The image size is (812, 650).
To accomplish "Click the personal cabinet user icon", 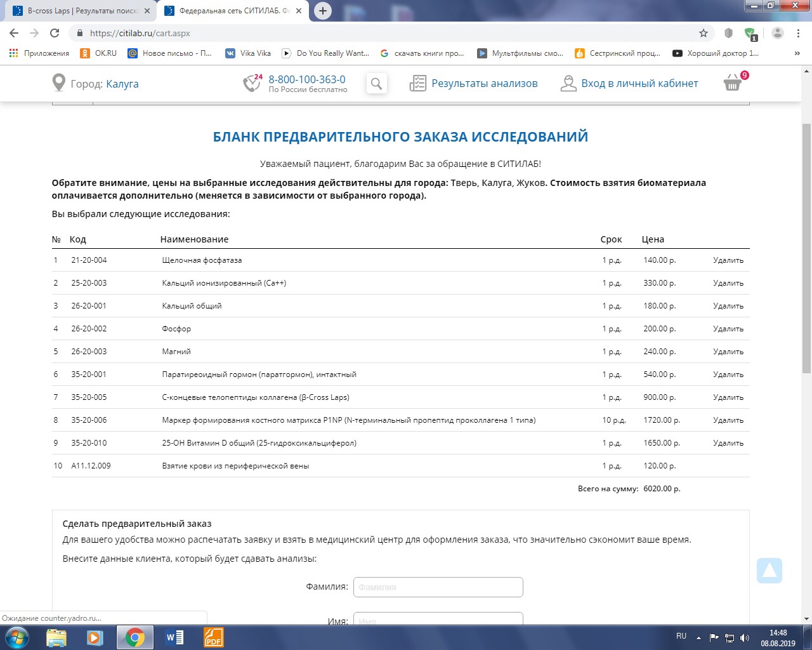I will point(568,83).
